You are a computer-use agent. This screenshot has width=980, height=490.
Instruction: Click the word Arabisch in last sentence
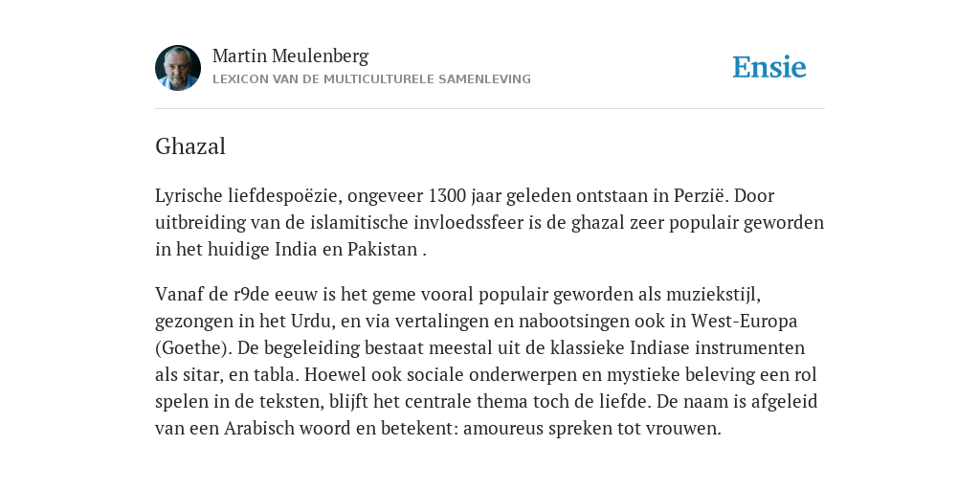coord(259,429)
